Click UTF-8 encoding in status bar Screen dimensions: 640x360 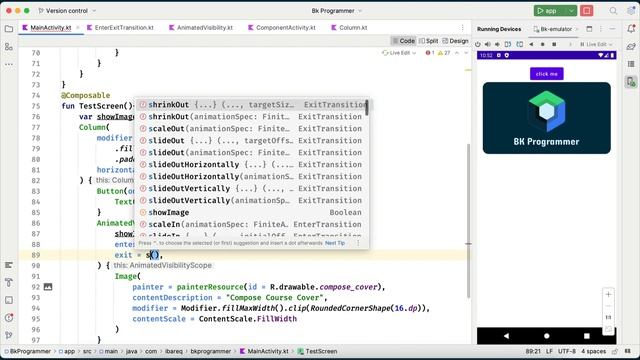point(567,351)
